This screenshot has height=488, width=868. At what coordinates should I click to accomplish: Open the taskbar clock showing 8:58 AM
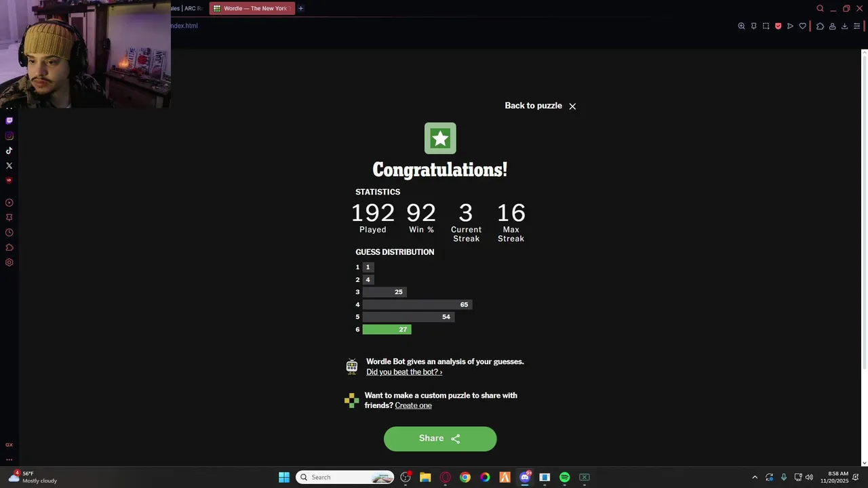point(834,477)
